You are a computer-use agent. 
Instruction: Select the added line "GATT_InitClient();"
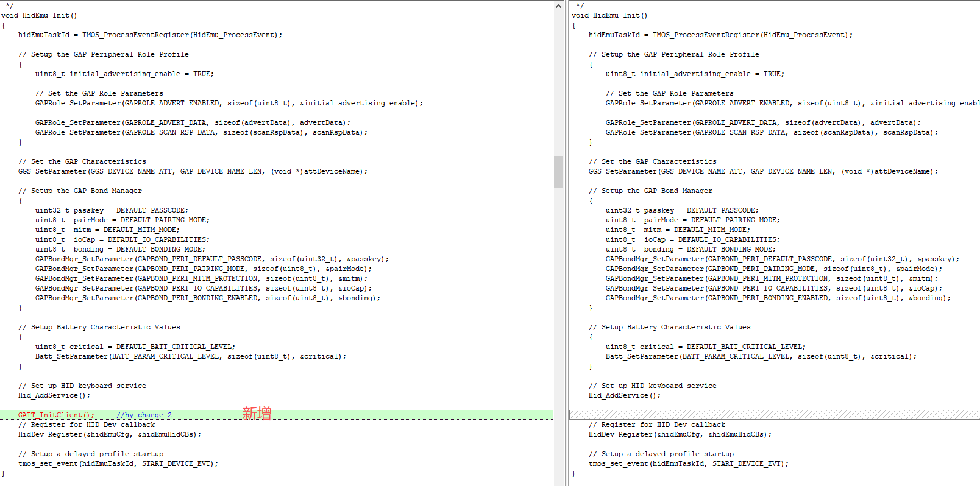coord(56,415)
